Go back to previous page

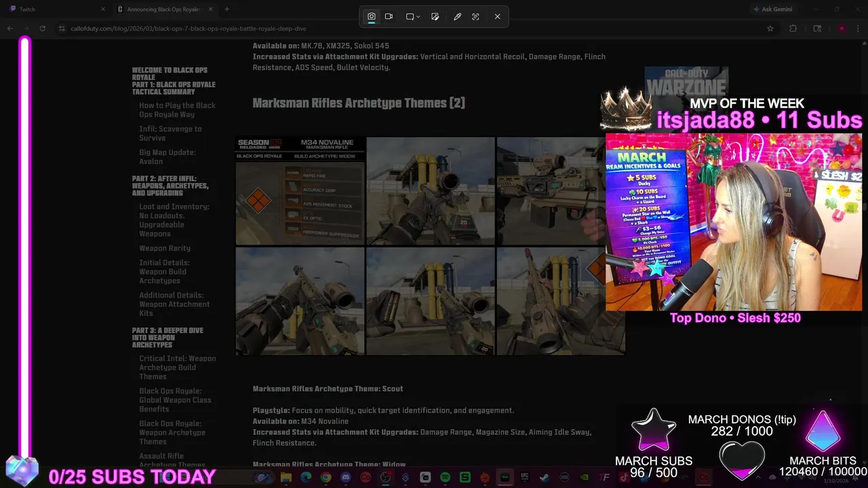point(10,28)
